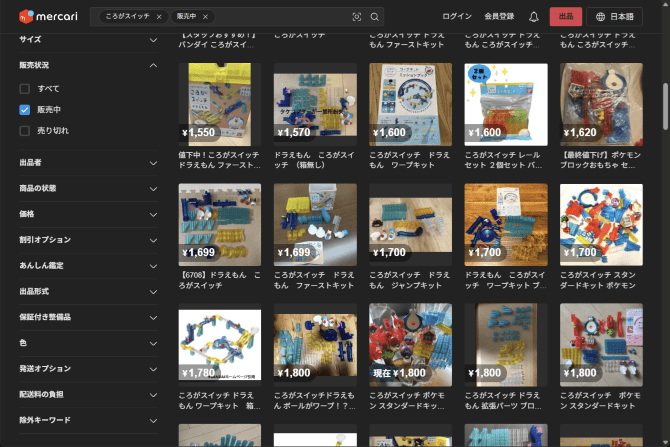Expand the 色 color filter
Viewport: 670px width, 447px height.
pyautogui.click(x=88, y=343)
